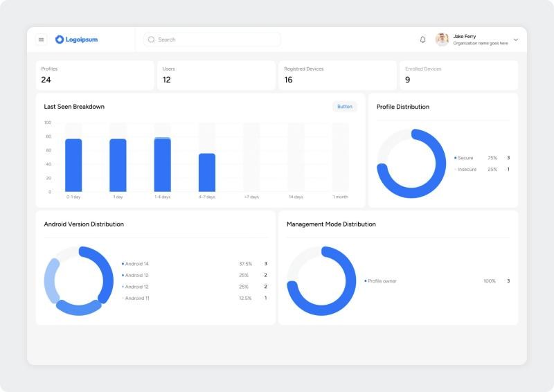
Task: Click the "Organization name goes here" text
Action: tap(481, 43)
